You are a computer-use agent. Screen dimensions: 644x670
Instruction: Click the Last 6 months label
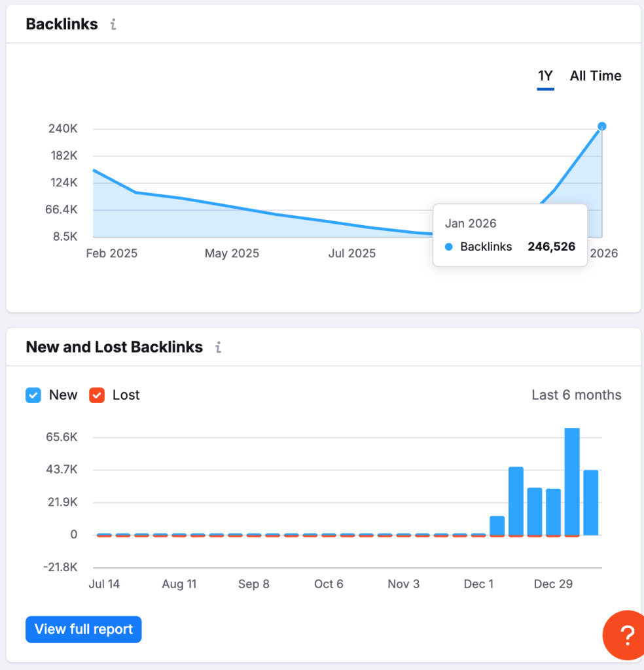point(577,395)
